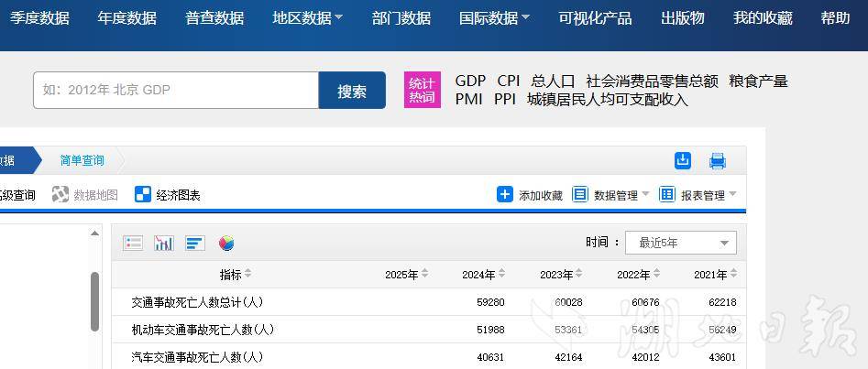
Task: Click the search input field
Action: [176, 91]
